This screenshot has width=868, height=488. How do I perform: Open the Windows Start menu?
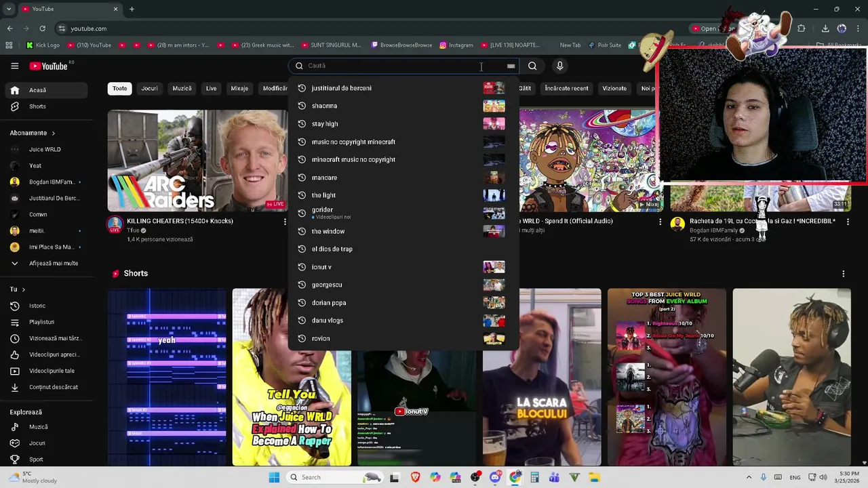(x=274, y=477)
